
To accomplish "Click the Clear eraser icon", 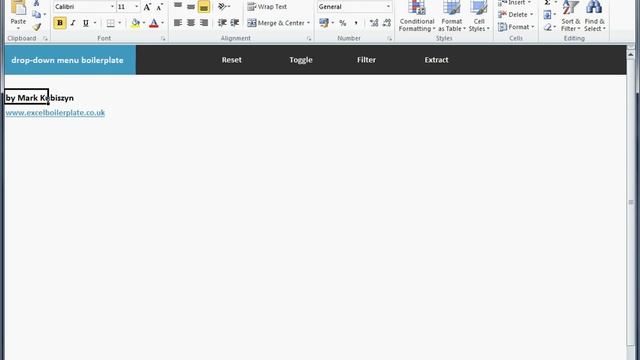I will (x=547, y=27).
